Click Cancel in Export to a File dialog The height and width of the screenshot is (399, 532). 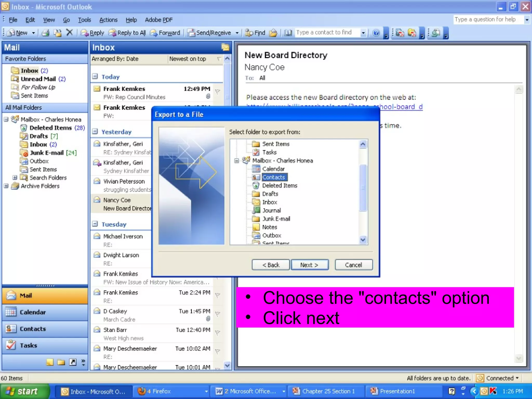click(x=354, y=265)
